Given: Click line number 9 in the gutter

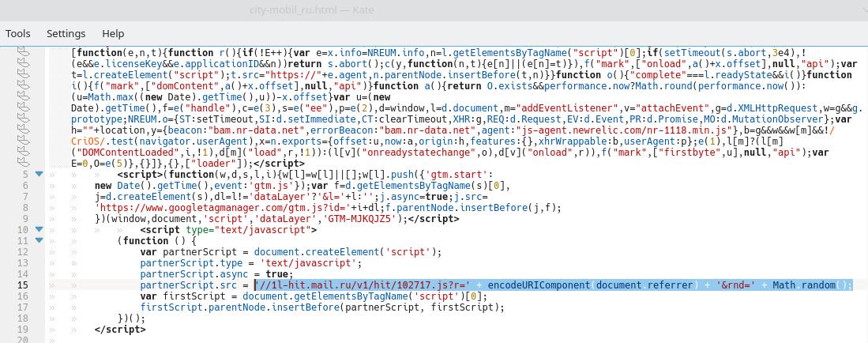Looking at the screenshot, I should click(x=25, y=218).
